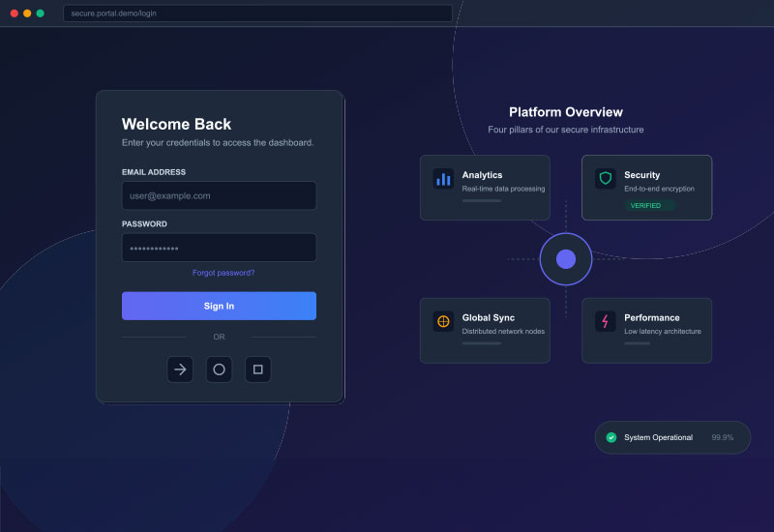Viewport: 774px width, 532px height.
Task: Click 'Enter your credentials' subtitle text
Action: (x=218, y=142)
